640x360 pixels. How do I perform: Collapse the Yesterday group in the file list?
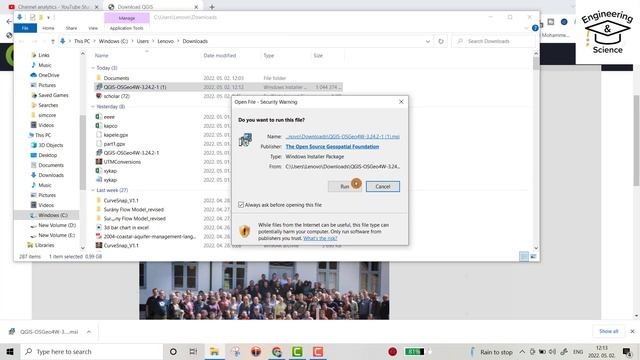click(93, 107)
